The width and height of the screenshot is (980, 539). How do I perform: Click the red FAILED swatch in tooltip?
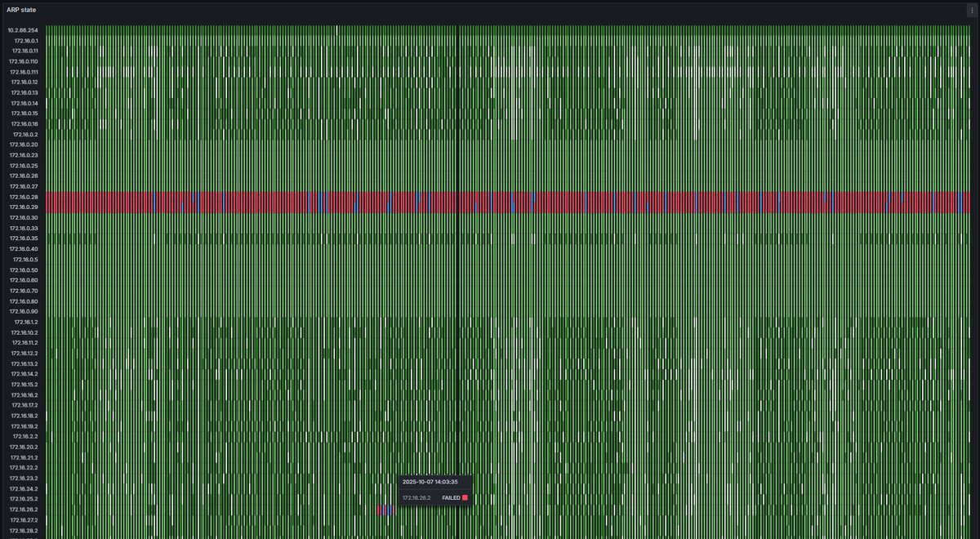point(465,497)
